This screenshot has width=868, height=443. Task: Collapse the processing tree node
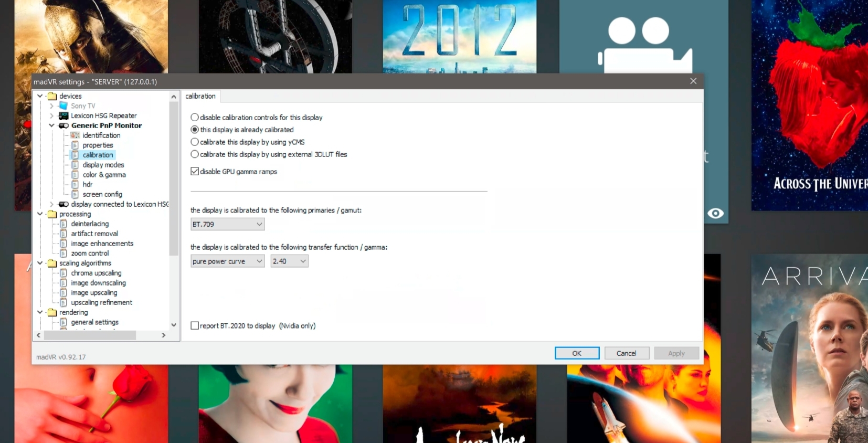tap(40, 214)
